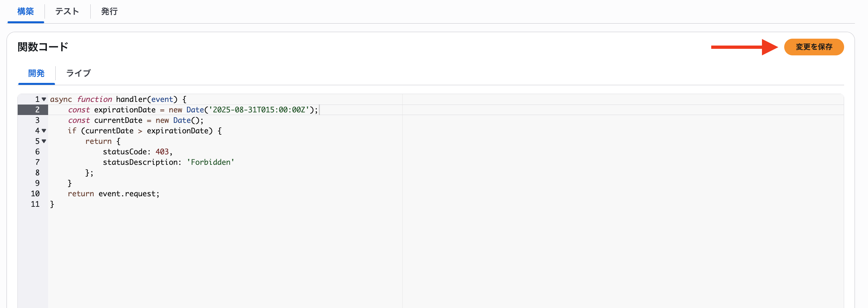Switch to the ライブ code tab
The image size is (868, 308).
click(79, 73)
